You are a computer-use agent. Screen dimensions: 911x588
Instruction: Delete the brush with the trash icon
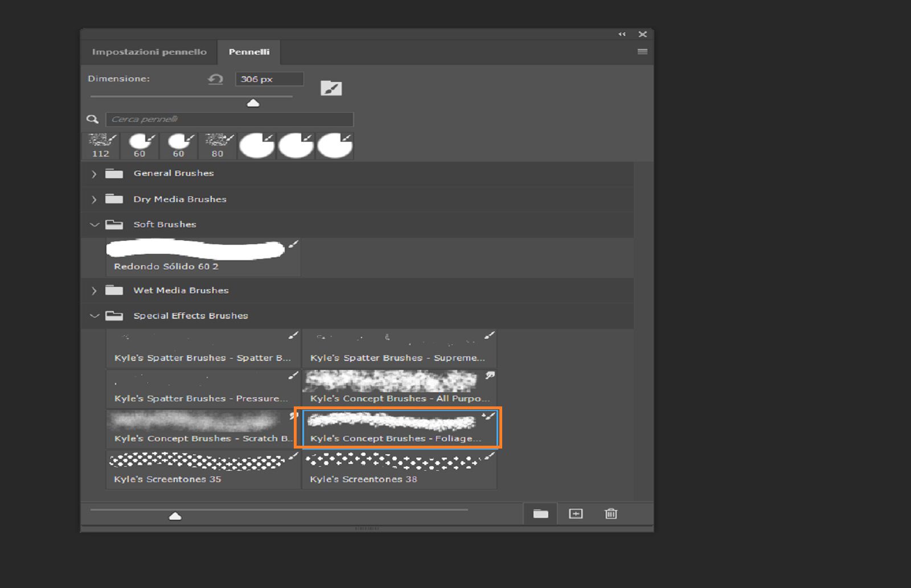[x=611, y=514]
